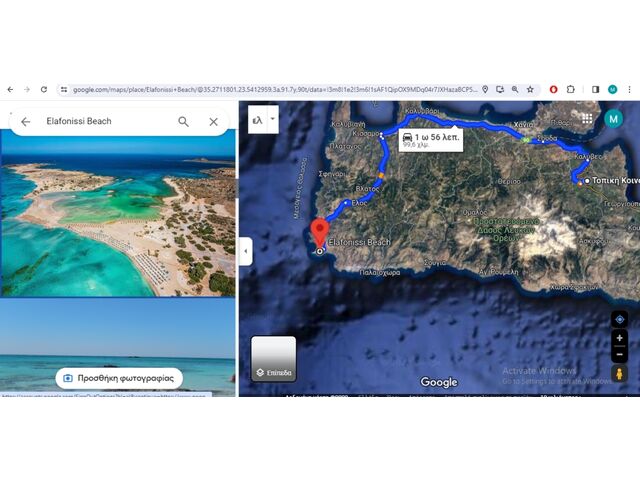Click the install/cast screen icon in address bar
The height and width of the screenshot is (480, 640).
click(500, 89)
